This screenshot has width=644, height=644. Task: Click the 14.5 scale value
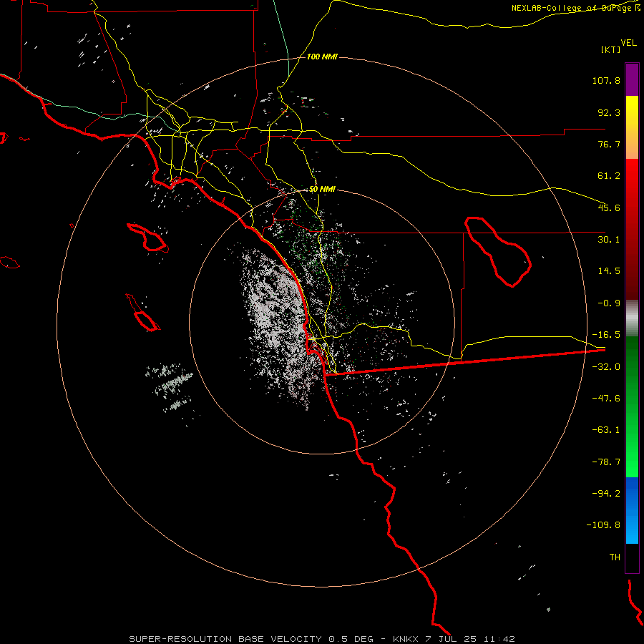pos(609,271)
